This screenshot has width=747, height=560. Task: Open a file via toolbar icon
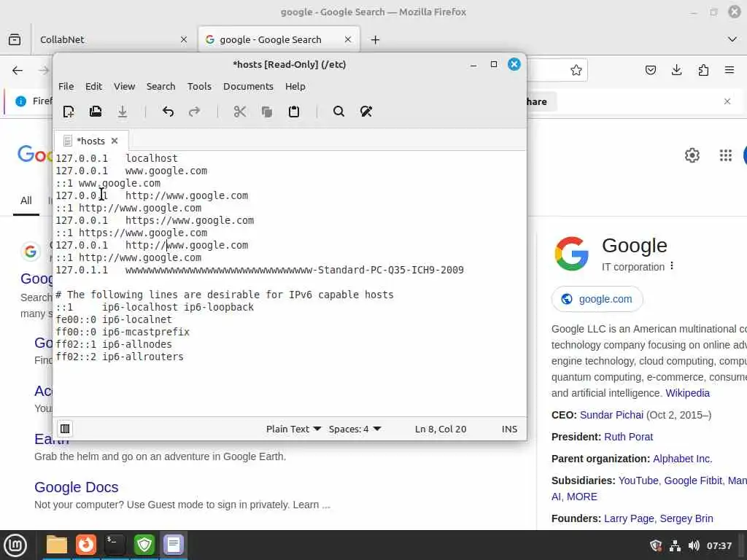(96, 112)
